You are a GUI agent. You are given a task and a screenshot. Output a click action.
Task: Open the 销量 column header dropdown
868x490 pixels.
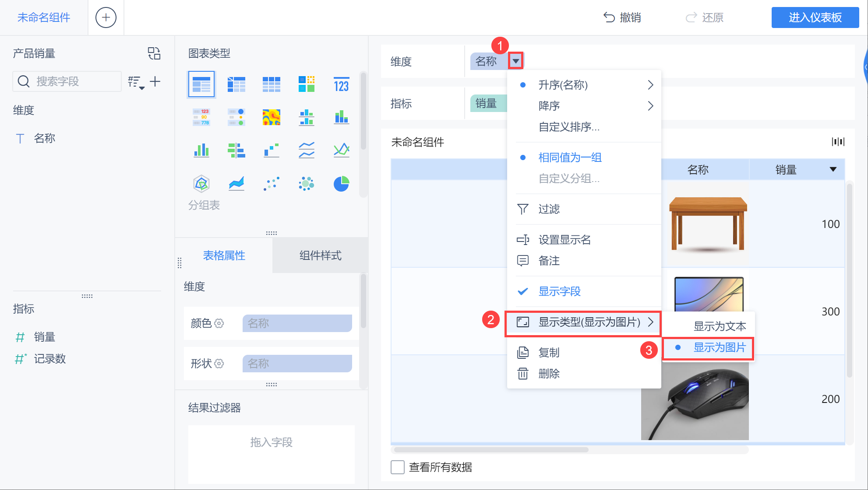[x=833, y=170]
